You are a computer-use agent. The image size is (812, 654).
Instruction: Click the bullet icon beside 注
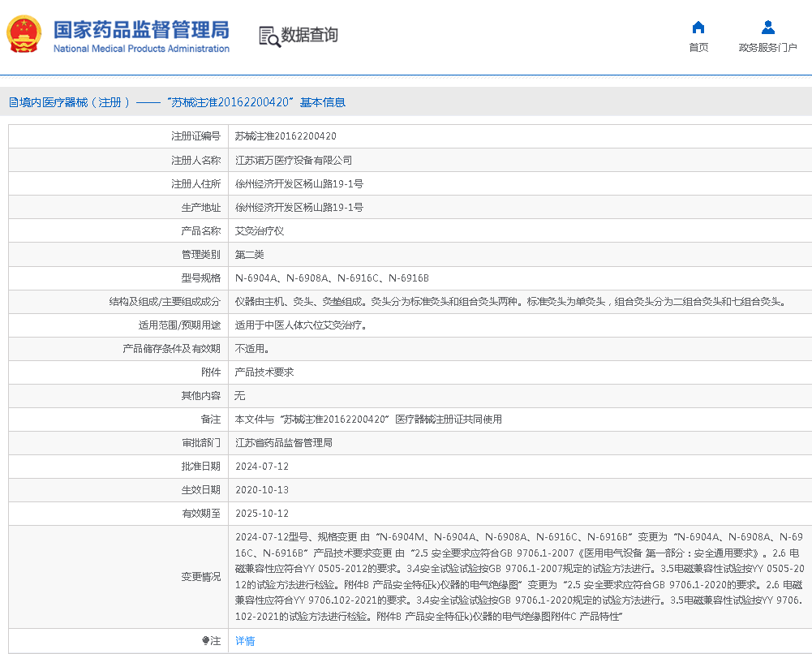(x=206, y=641)
